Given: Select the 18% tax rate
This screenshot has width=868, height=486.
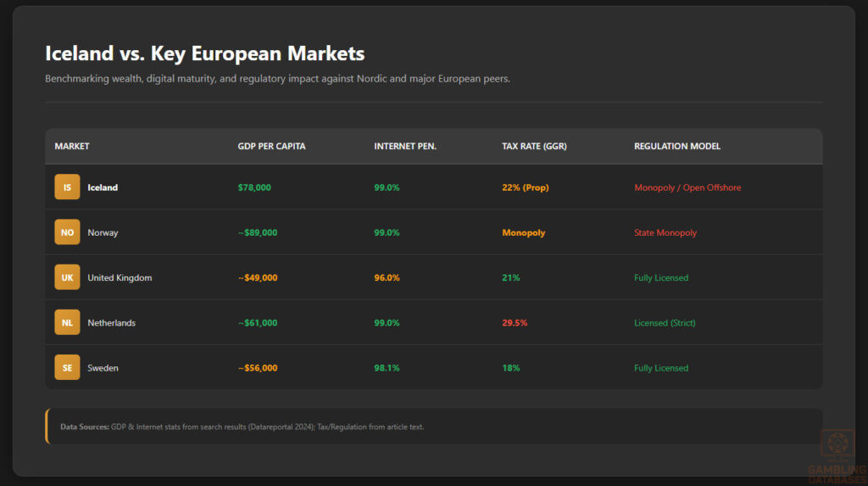Looking at the screenshot, I should click(x=511, y=368).
